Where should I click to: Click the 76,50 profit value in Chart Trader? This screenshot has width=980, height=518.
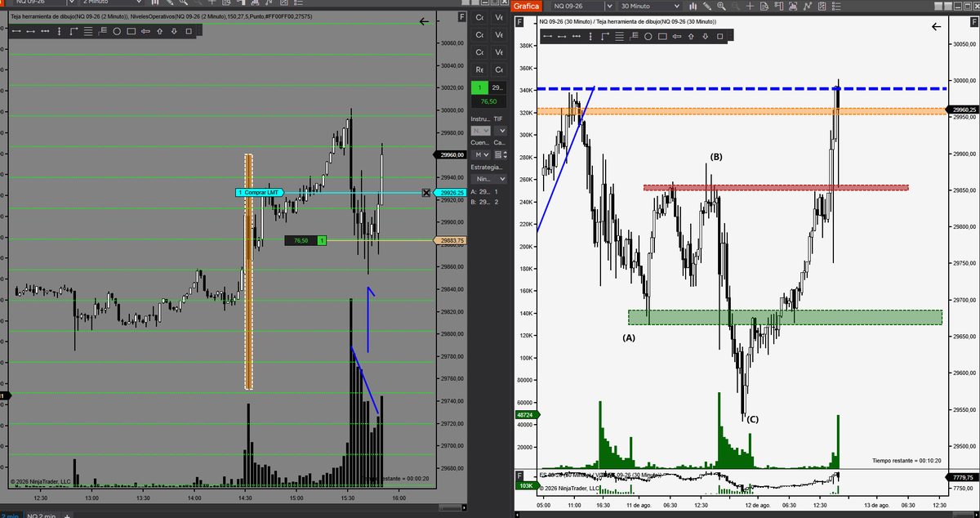coord(489,102)
